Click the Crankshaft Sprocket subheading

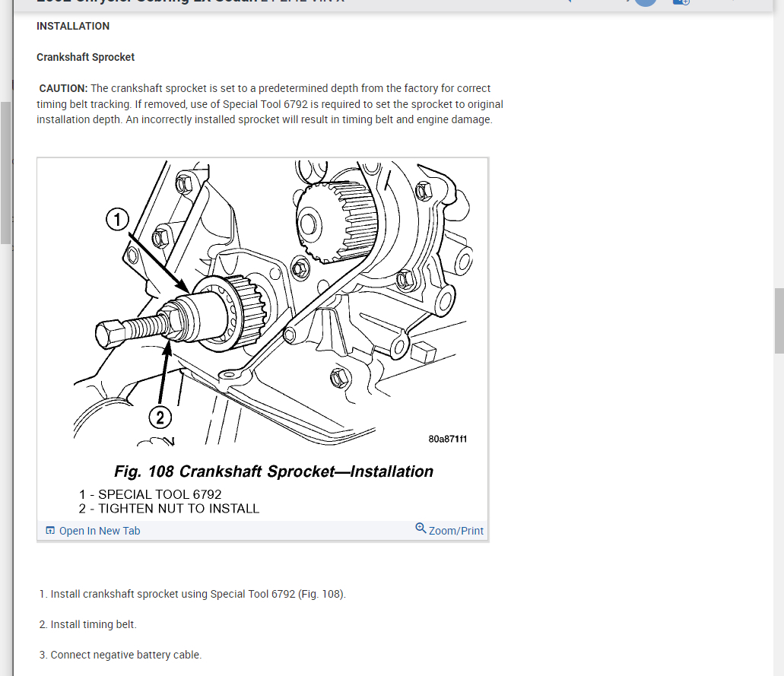tap(85, 57)
